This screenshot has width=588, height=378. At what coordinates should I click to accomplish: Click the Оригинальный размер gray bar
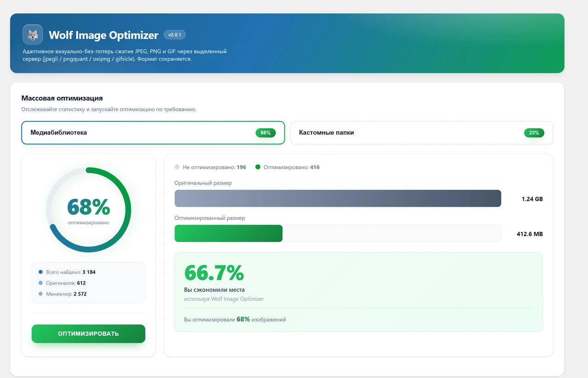click(338, 198)
